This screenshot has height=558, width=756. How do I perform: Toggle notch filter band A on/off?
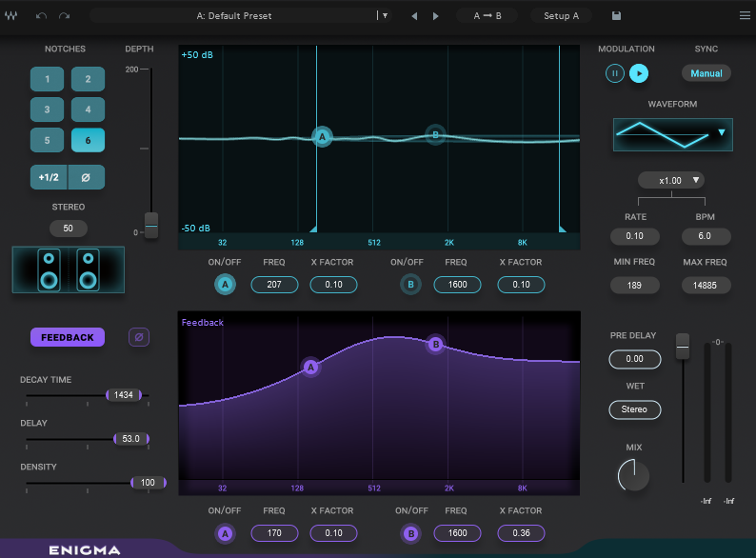[225, 285]
